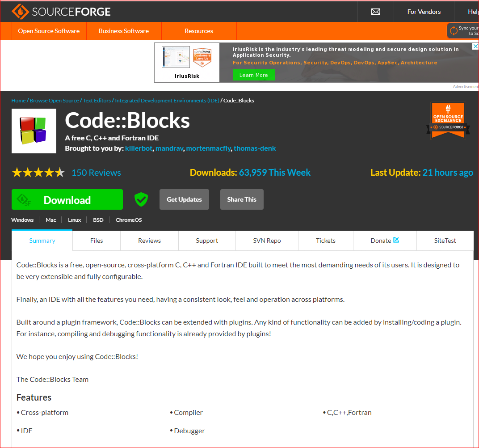Select the ChromeOS platform option
This screenshot has width=479, height=448.
(x=129, y=220)
